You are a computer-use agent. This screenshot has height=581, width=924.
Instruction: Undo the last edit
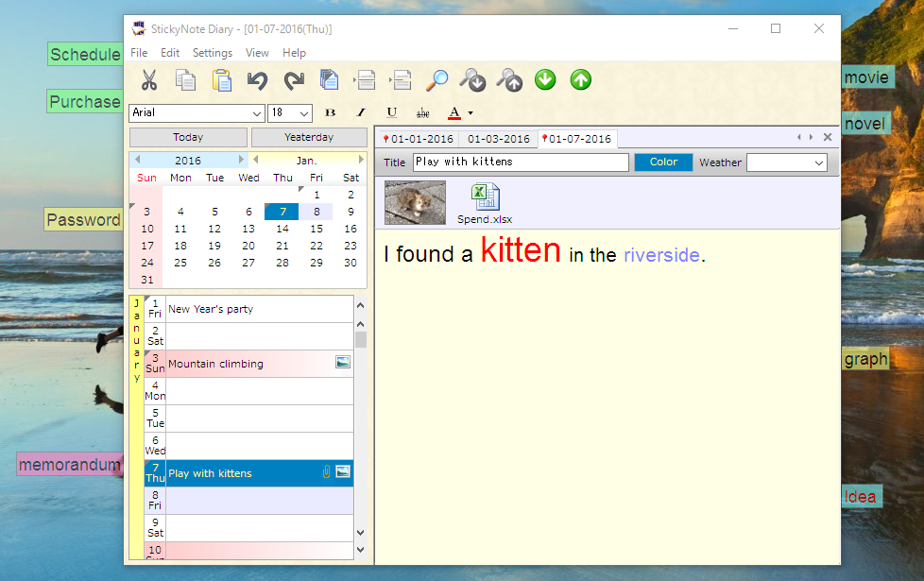pos(258,80)
